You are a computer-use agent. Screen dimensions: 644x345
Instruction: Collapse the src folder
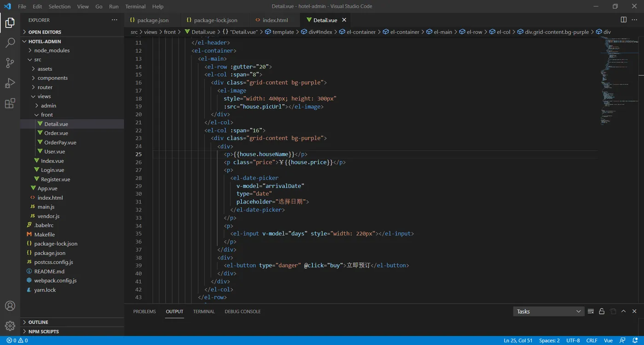(x=72, y=60)
